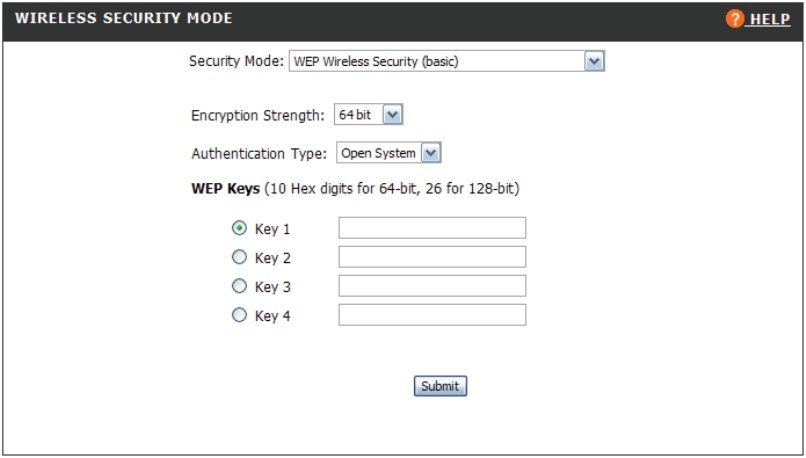
Task: Click into the Key 2 input box
Action: 432,257
